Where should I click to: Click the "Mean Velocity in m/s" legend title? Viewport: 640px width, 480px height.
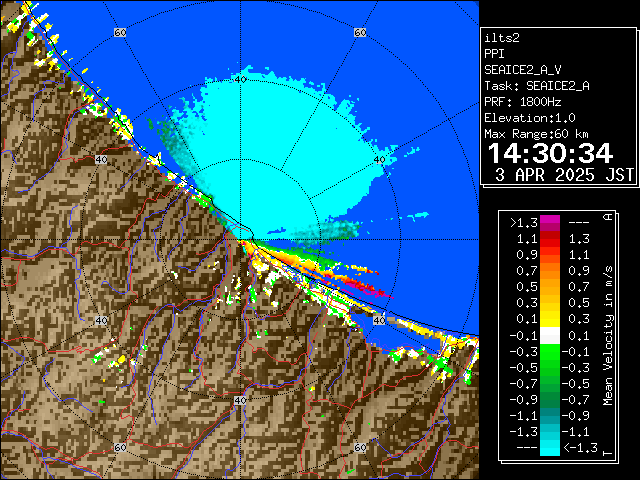[x=608, y=336]
